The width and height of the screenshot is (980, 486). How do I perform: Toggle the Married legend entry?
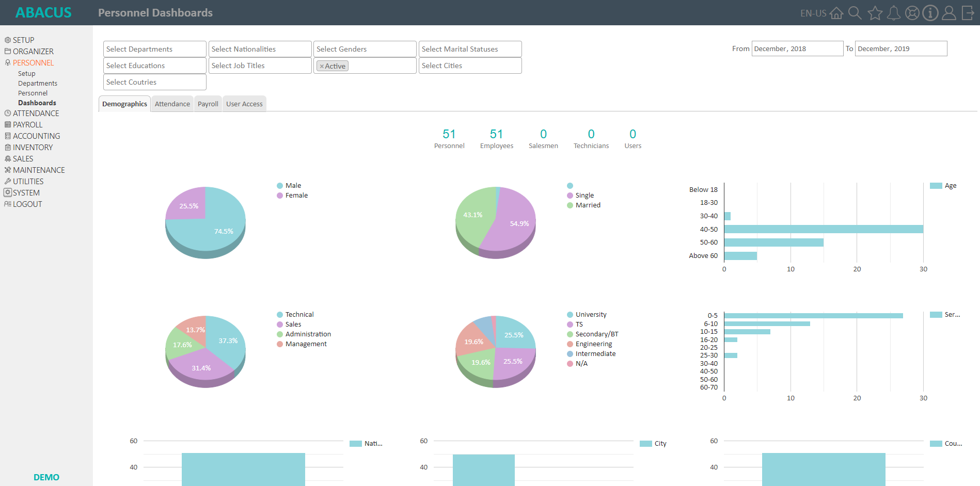(x=583, y=205)
